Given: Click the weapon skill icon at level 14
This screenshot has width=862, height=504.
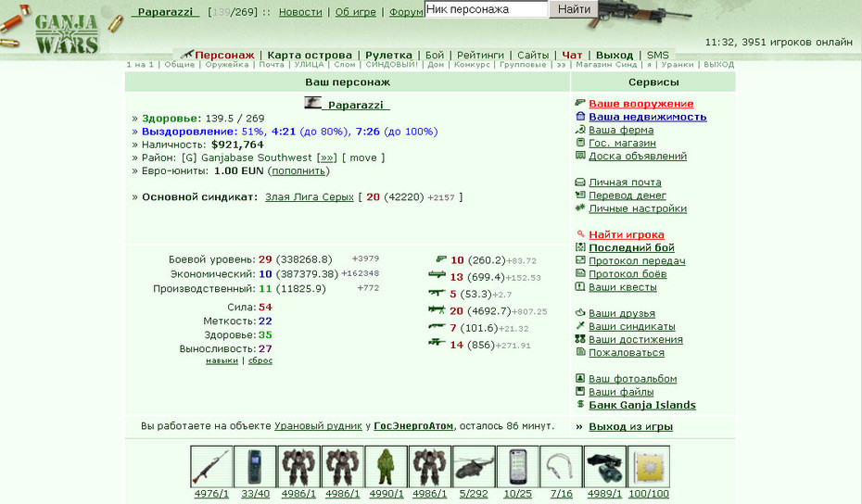Looking at the screenshot, I should pyautogui.click(x=437, y=343).
